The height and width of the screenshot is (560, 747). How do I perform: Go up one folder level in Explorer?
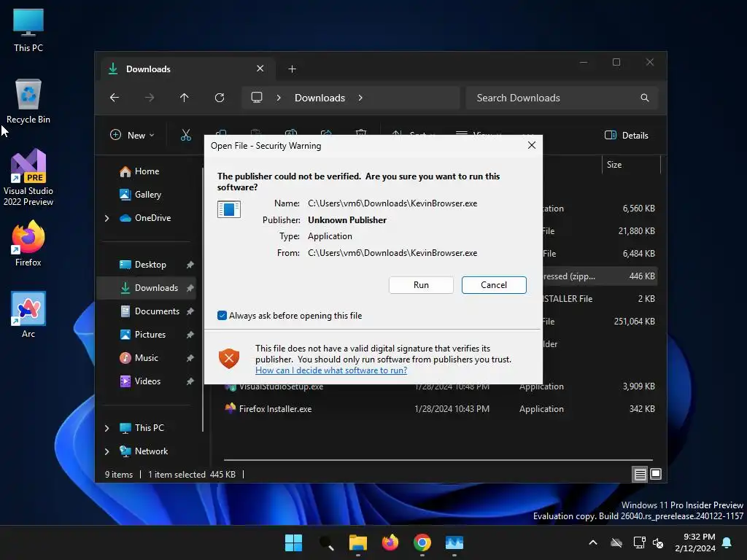click(x=185, y=98)
